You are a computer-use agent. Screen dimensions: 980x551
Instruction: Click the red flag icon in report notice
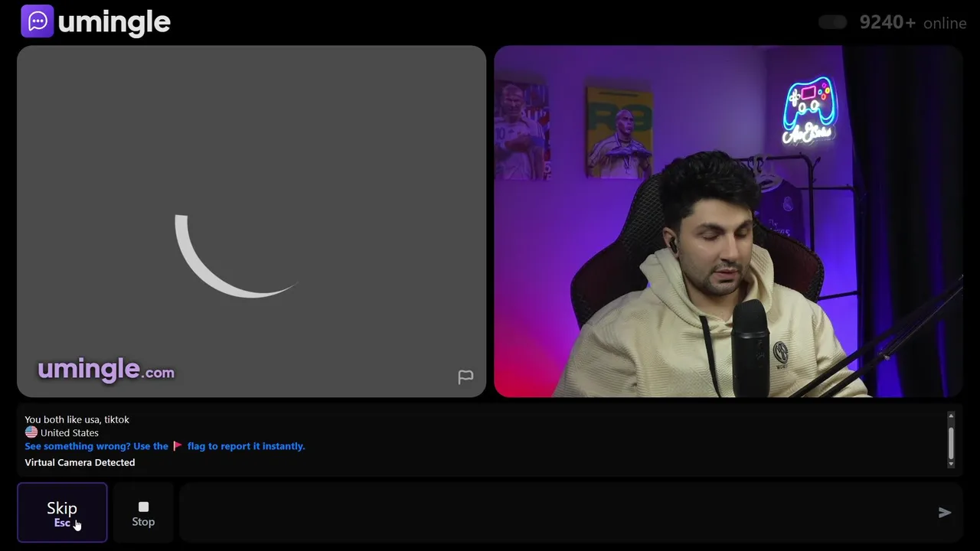coord(178,446)
